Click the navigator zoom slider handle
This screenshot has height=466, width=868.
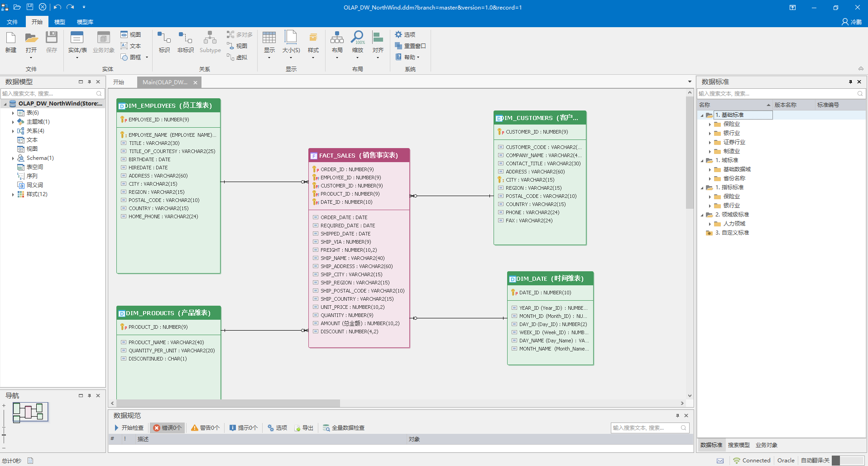tap(4, 435)
